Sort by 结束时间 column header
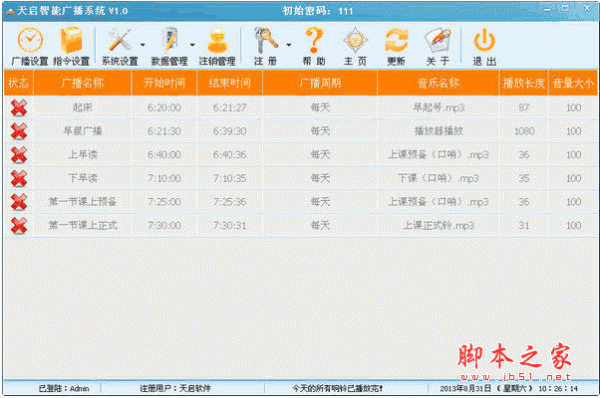The width and height of the screenshot is (600, 398). pyautogui.click(x=230, y=83)
